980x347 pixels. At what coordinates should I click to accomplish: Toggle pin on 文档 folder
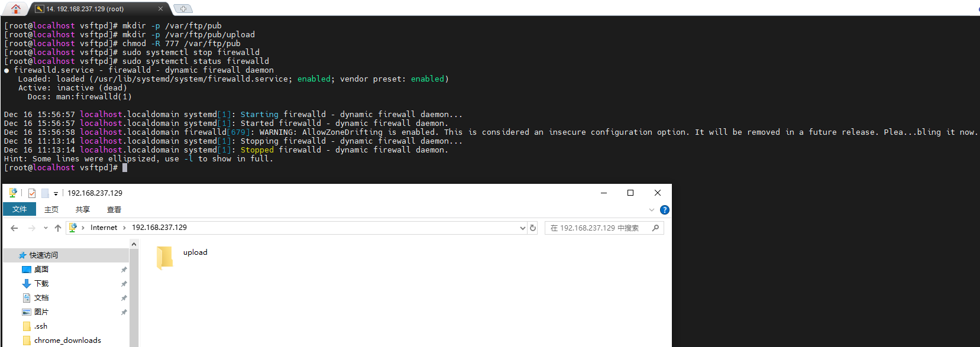tap(124, 299)
